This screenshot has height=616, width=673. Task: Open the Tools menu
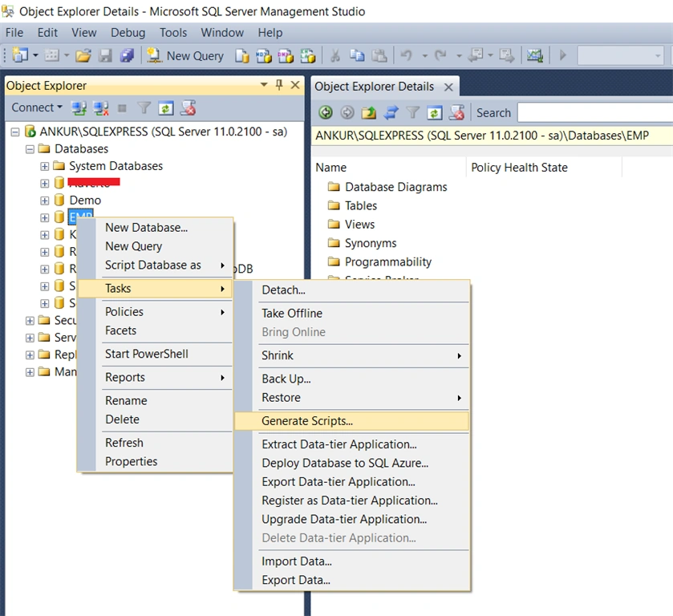click(x=173, y=33)
